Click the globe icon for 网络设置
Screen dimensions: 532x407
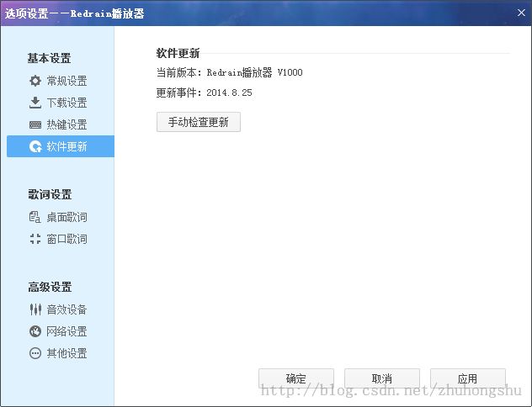(x=35, y=331)
